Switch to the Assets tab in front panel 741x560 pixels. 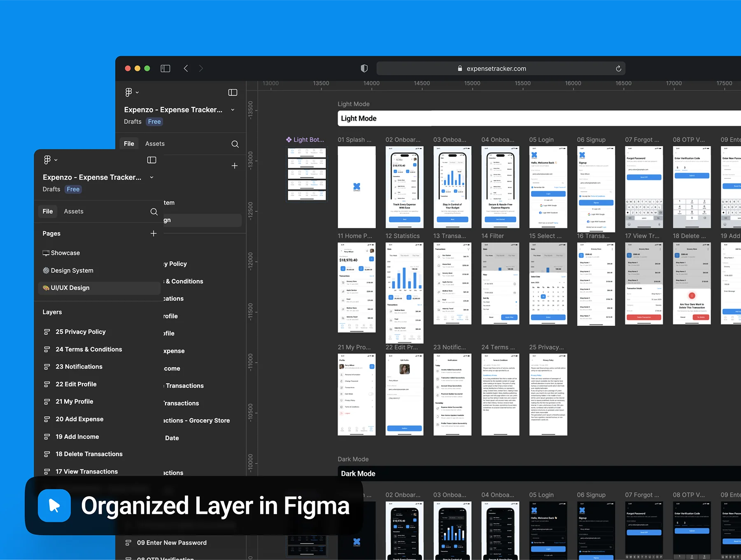point(74,211)
